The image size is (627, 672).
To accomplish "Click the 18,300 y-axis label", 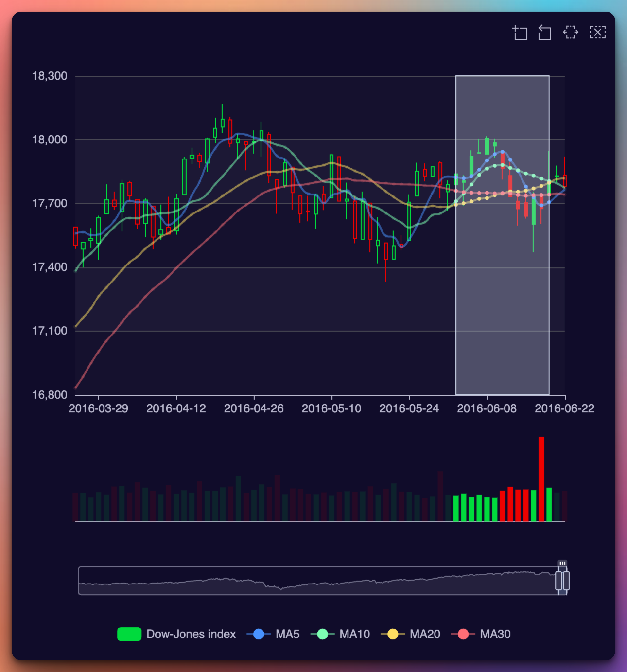I will coord(50,76).
